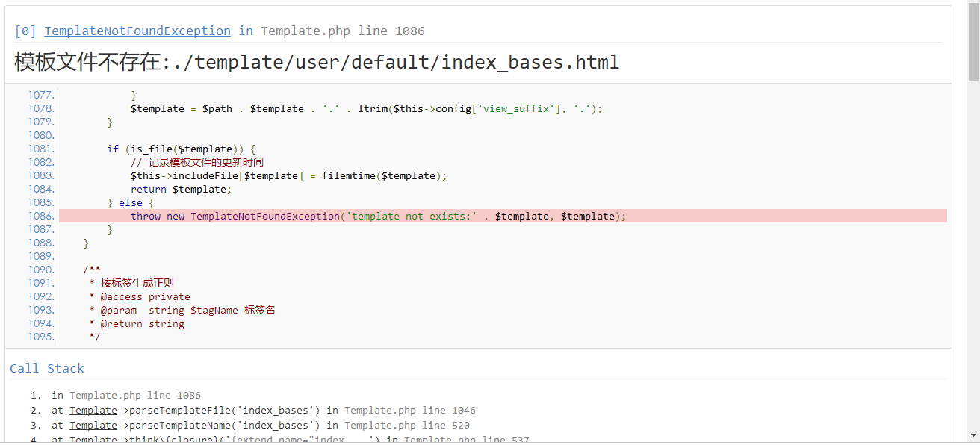Click the 模板文件不存在 error message heading
The image size is (980, 445).
pos(317,62)
